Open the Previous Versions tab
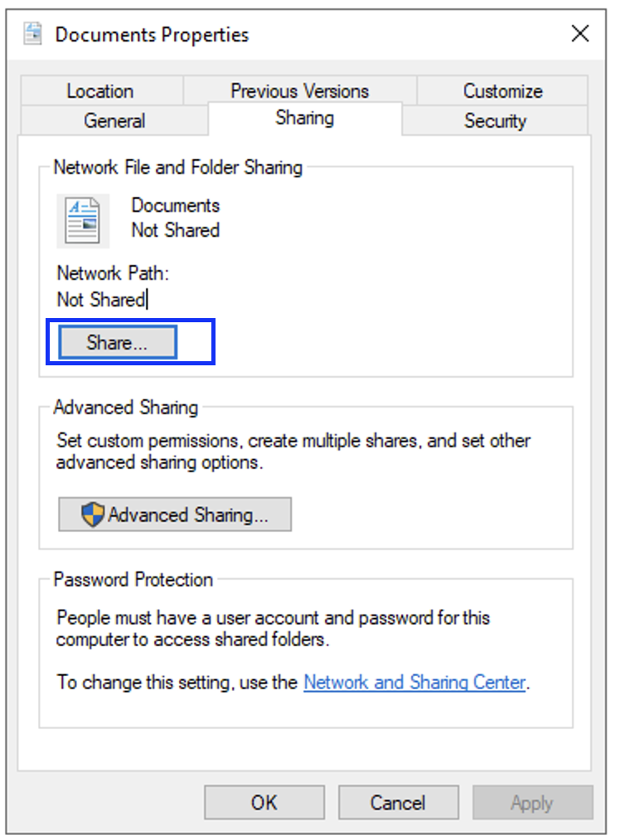Image resolution: width=625 pixels, height=840 pixels. pos(299,91)
